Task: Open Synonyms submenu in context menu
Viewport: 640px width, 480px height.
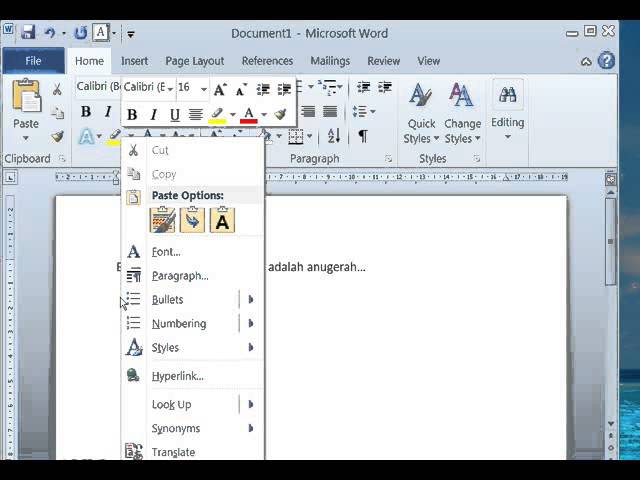Action: 193,429
